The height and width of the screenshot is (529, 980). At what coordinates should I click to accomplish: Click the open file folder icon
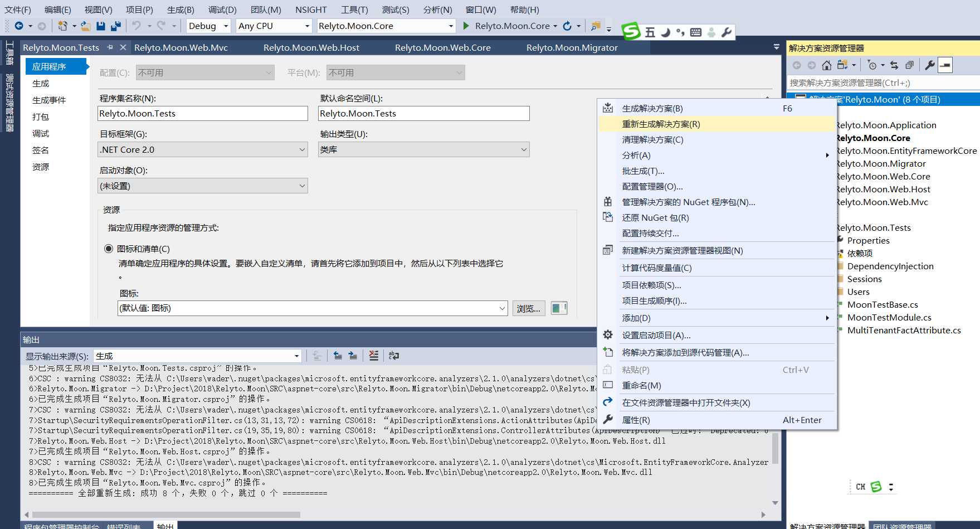pyautogui.click(x=85, y=26)
